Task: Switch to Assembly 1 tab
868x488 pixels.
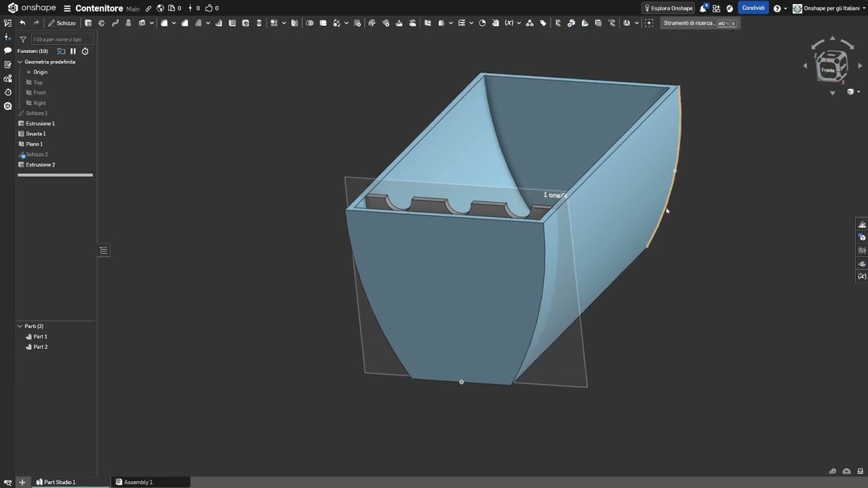Action: tap(138, 482)
